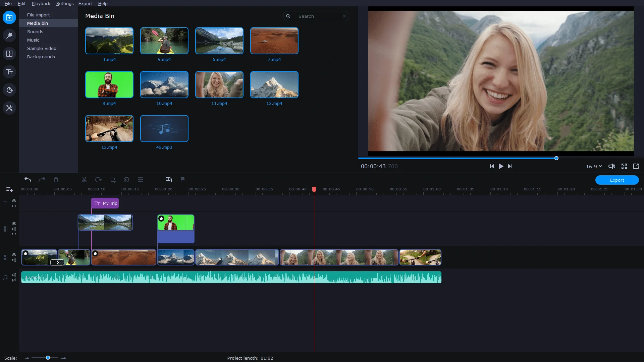The image size is (644, 362).
Task: Select the crop tool icon
Action: [112, 179]
